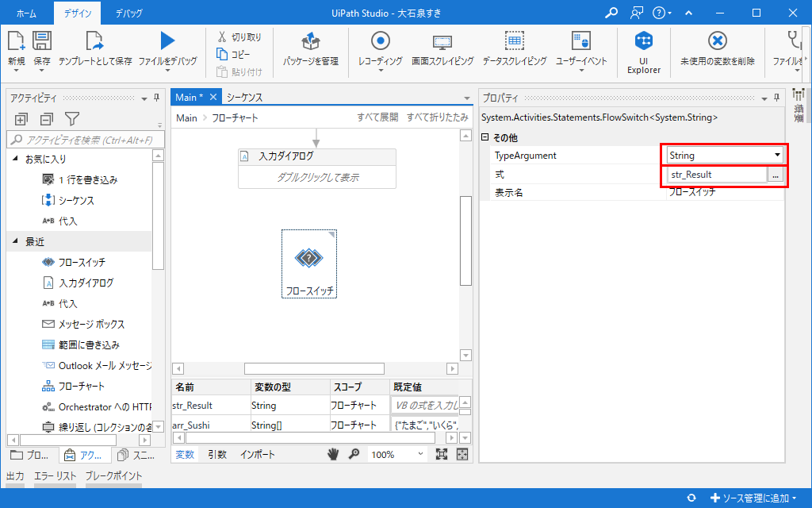Collapse the お気に入り favorites group
Screen dimensions: 812x508
[x=15, y=159]
